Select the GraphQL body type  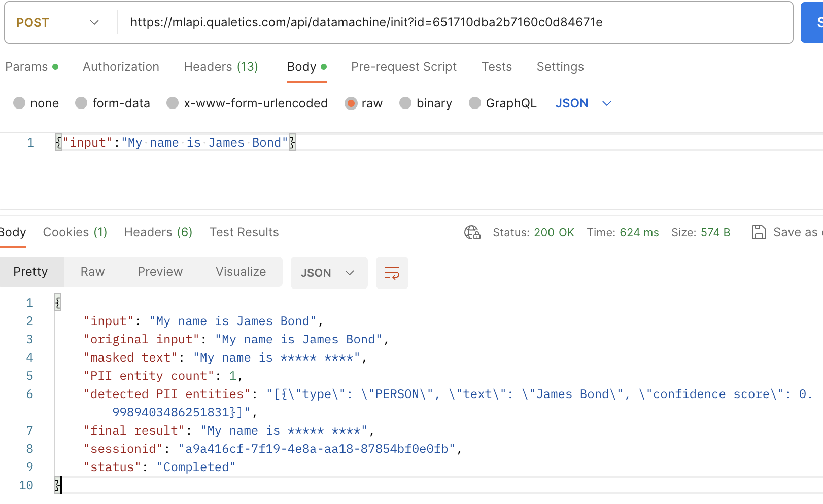(502, 103)
